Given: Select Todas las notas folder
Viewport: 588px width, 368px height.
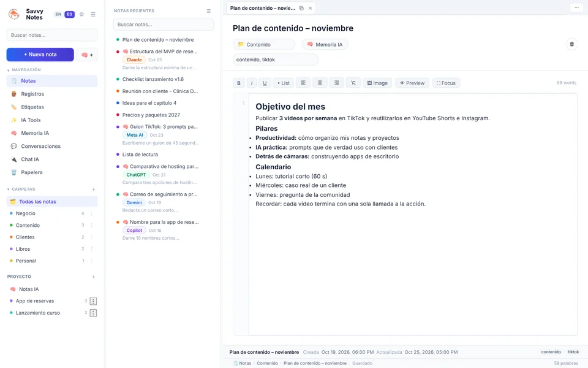Looking at the screenshot, I should pos(51,202).
